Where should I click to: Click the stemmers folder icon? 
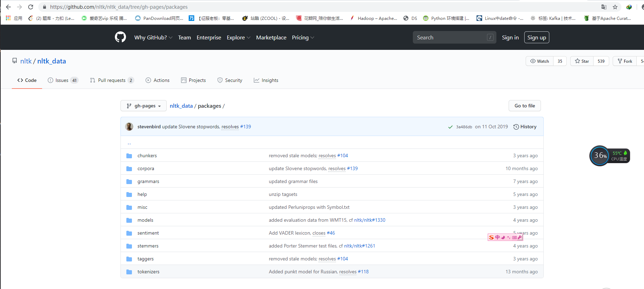coord(129,246)
